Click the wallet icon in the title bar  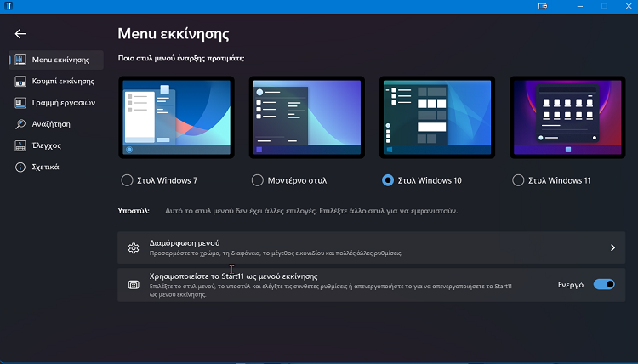tap(543, 6)
